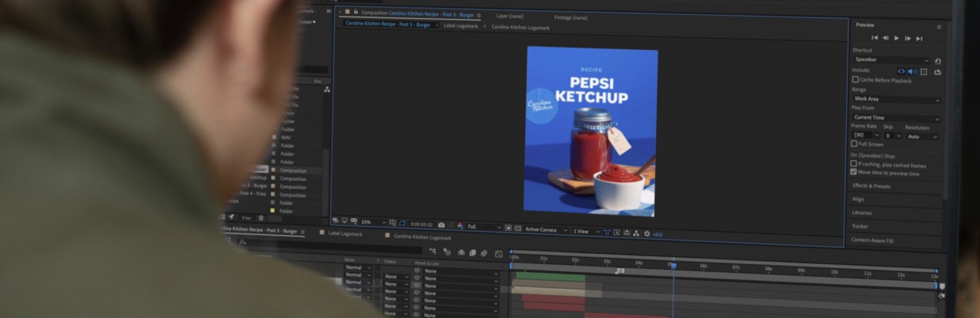Play the composition preview
The width and height of the screenshot is (980, 318).
click(x=896, y=38)
